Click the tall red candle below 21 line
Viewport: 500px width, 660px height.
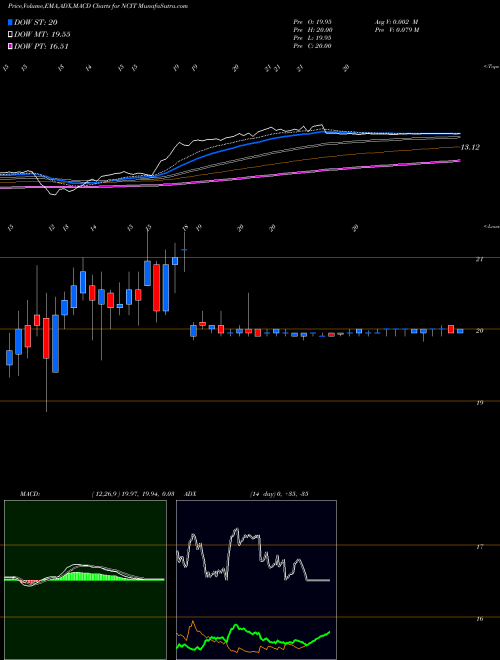coord(157,287)
